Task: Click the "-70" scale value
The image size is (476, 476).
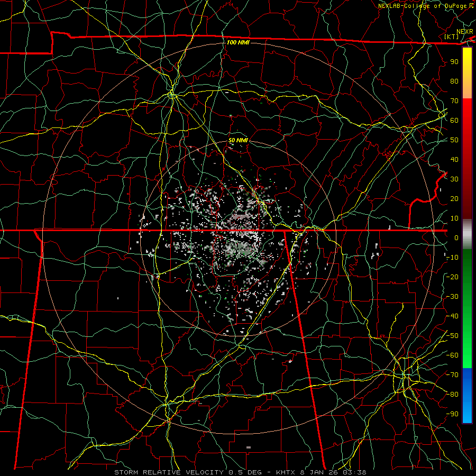Action: (x=452, y=375)
